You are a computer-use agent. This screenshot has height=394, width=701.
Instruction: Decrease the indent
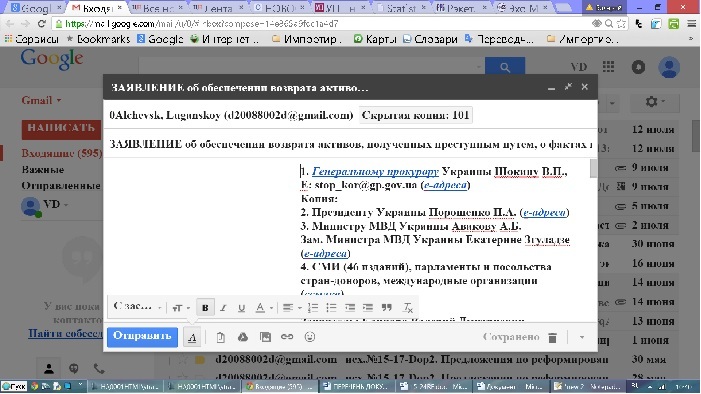pos(350,308)
